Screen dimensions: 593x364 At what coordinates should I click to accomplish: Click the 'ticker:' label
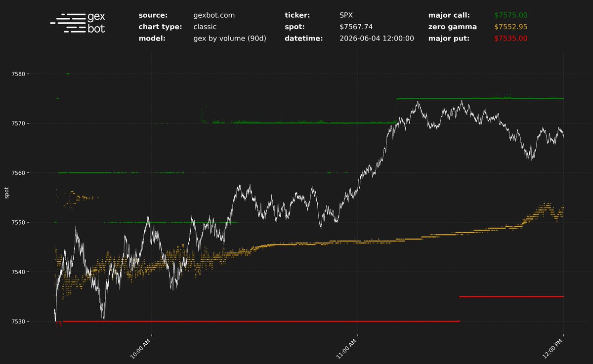(297, 15)
